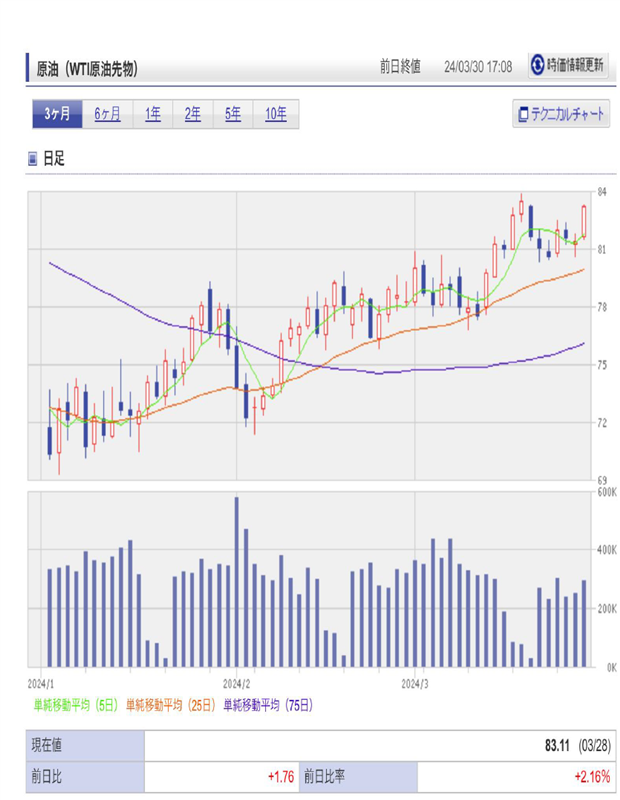The width and height of the screenshot is (620, 800).
Task: Click the +1.76 change value
Action: (x=281, y=777)
